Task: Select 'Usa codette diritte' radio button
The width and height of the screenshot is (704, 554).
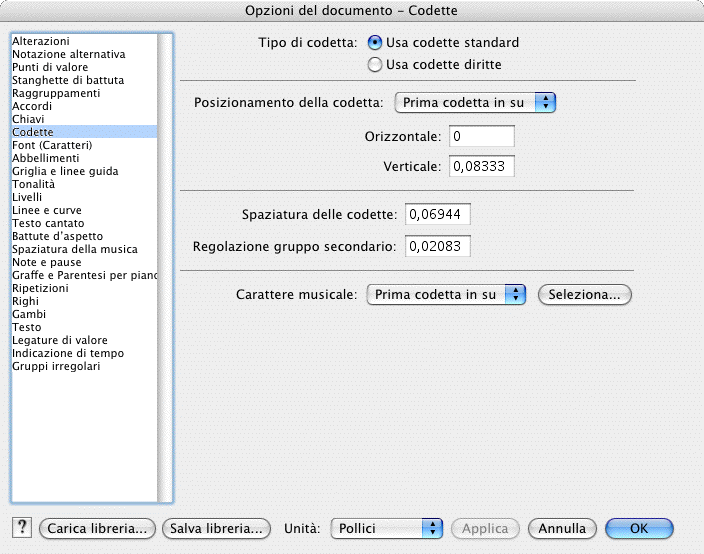Action: [375, 65]
